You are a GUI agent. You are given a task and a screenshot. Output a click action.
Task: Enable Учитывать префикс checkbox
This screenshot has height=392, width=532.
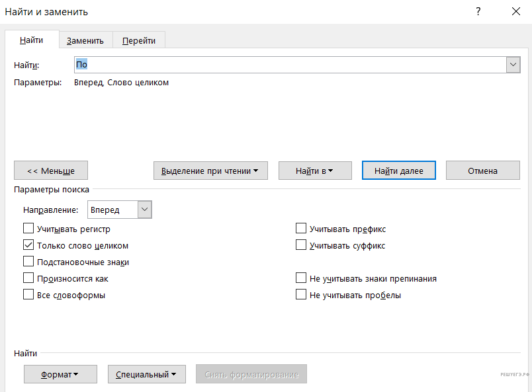pyautogui.click(x=301, y=229)
